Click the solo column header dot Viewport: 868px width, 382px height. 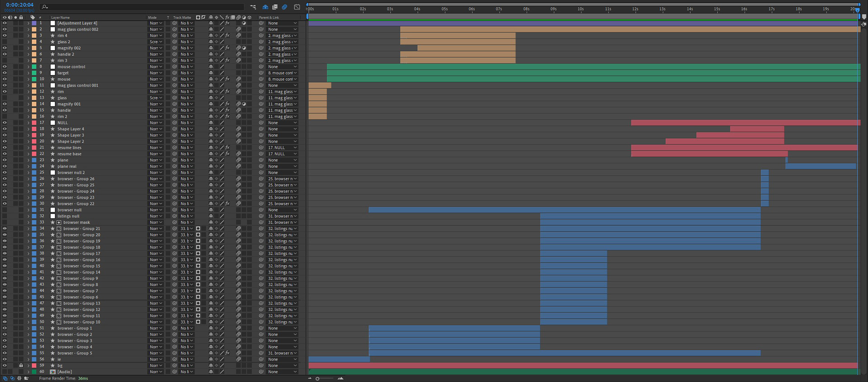(15, 17)
